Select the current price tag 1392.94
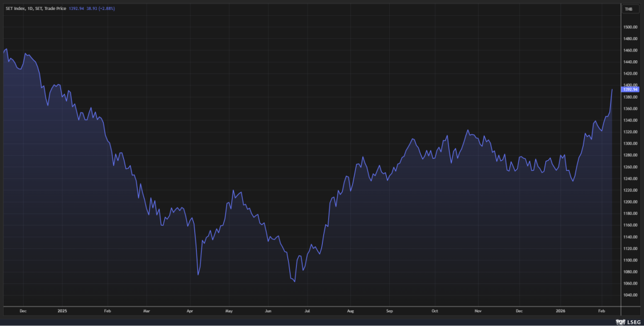The height and width of the screenshot is (326, 644). 630,90
